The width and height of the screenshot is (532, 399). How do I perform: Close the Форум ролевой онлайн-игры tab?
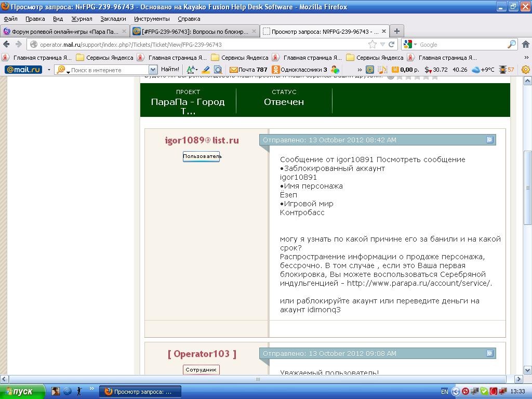(124, 31)
